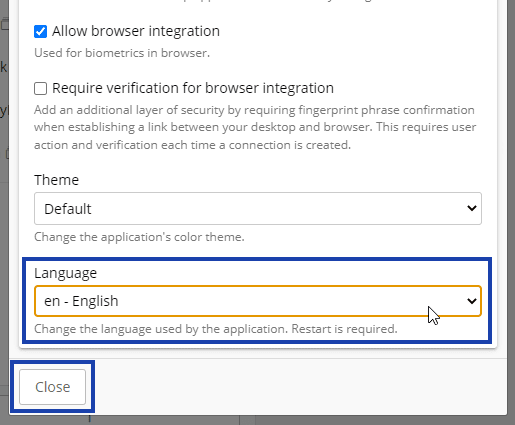This screenshot has width=515, height=425.
Task: Click 'Change the application's color theme.' text
Action: coord(139,237)
